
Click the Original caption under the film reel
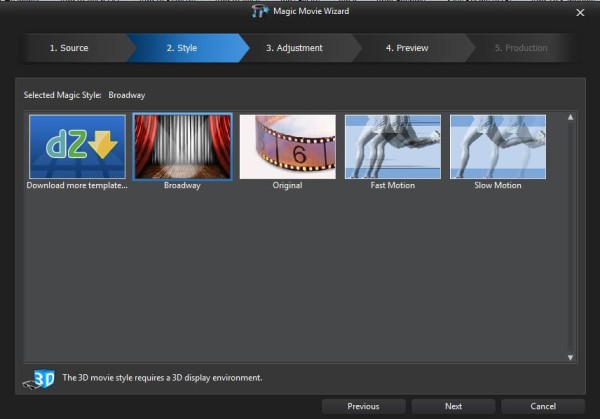coord(287,186)
